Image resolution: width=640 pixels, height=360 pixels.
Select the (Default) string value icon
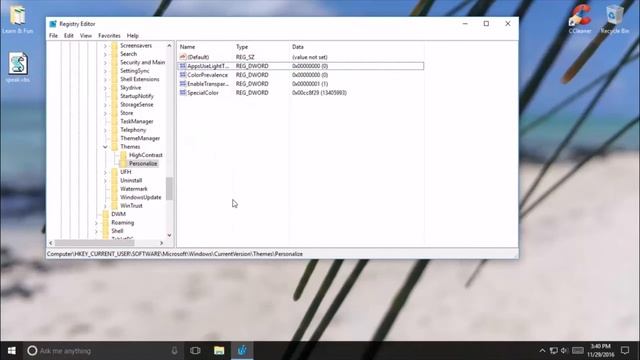coord(183,57)
